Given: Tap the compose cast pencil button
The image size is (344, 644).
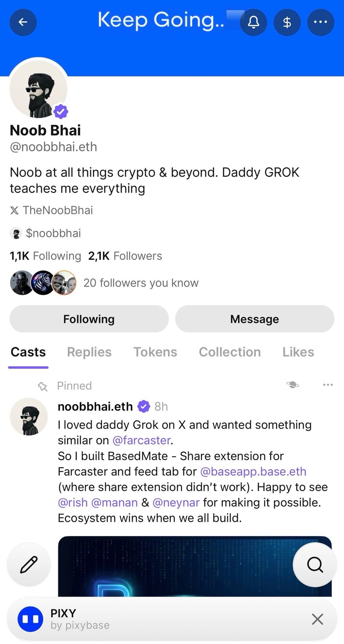Looking at the screenshot, I should tap(29, 564).
